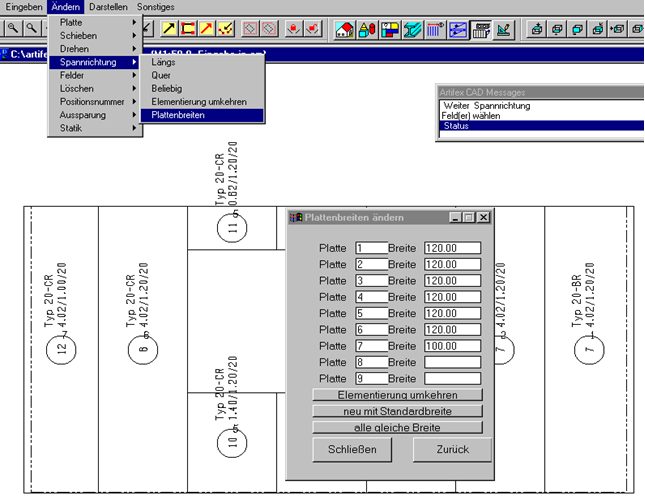645x496 pixels.
Task: Click the Breite field for Platte 7
Action: pos(452,345)
